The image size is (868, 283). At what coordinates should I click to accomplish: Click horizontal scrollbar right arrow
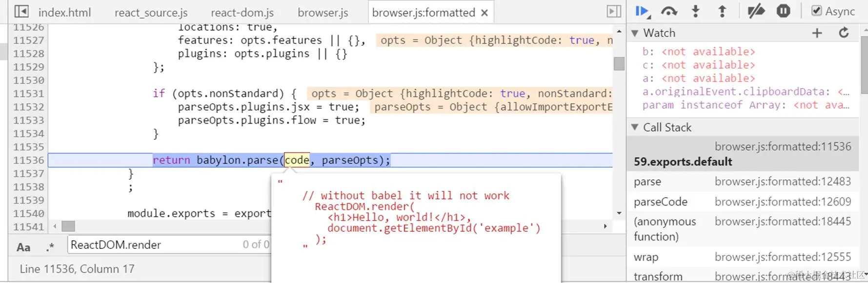(605, 226)
